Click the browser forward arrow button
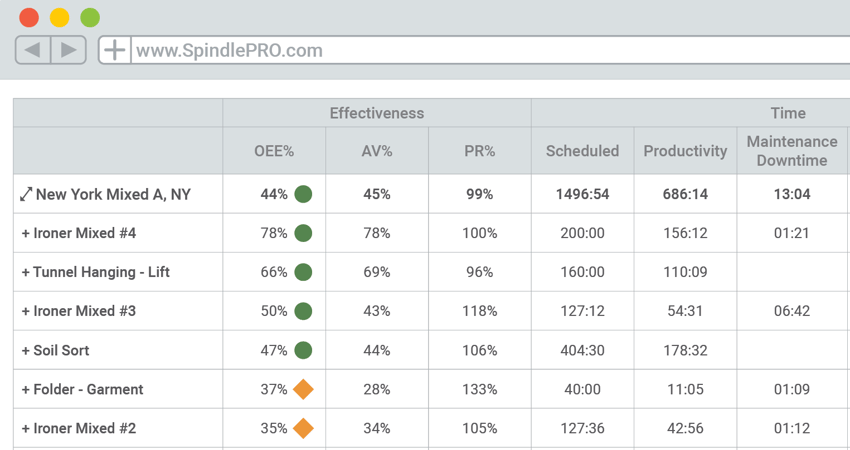Image resolution: width=850 pixels, height=450 pixels. tap(68, 49)
